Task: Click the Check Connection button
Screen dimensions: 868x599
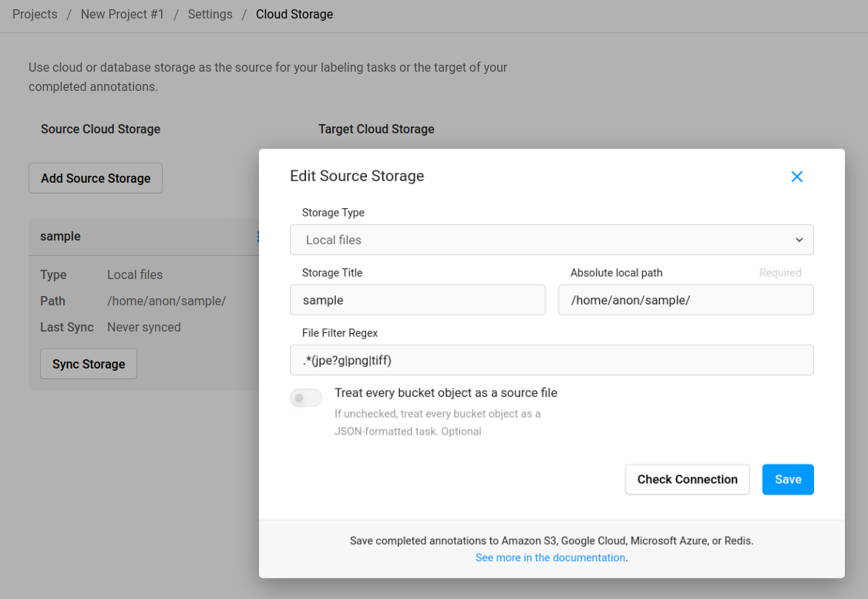Action: coord(687,479)
